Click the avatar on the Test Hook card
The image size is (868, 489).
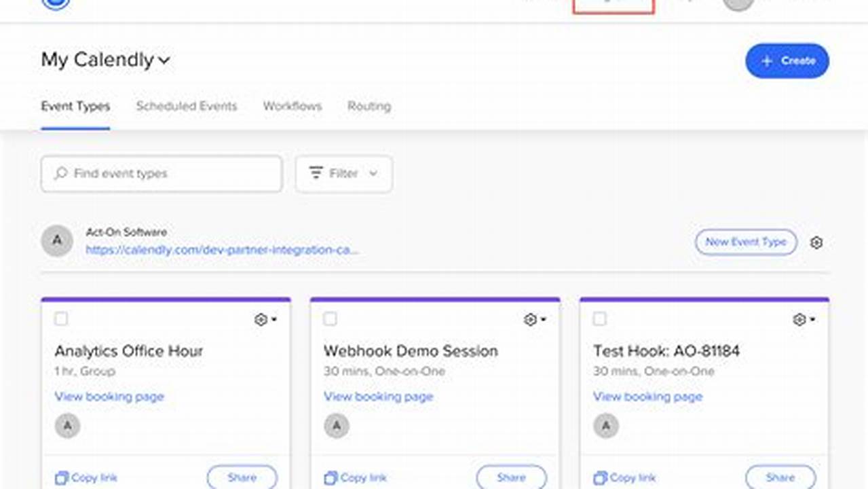pos(605,426)
